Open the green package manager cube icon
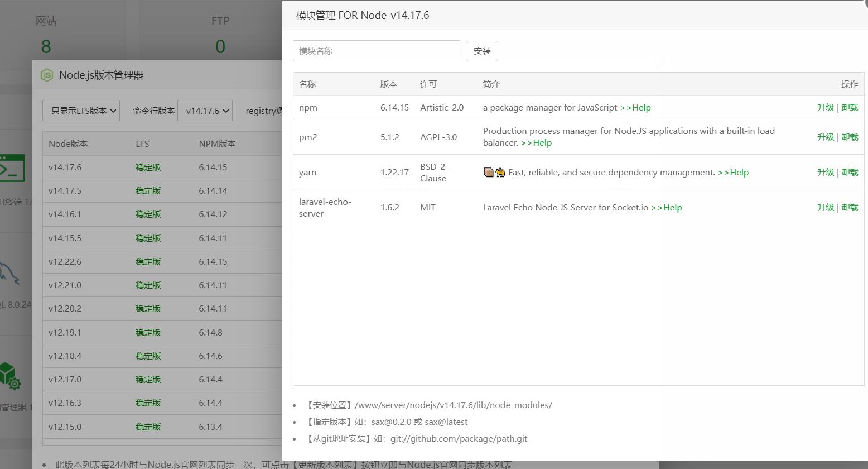 point(10,376)
